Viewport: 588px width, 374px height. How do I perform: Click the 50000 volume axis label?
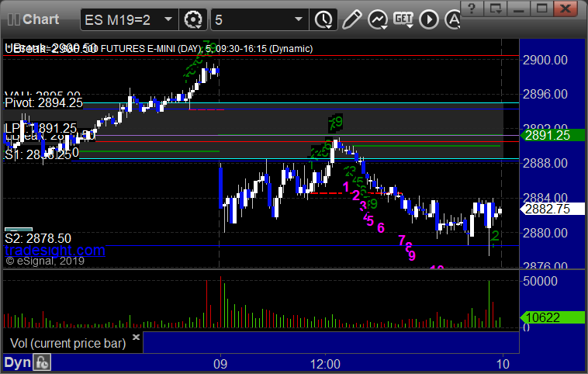541,282
